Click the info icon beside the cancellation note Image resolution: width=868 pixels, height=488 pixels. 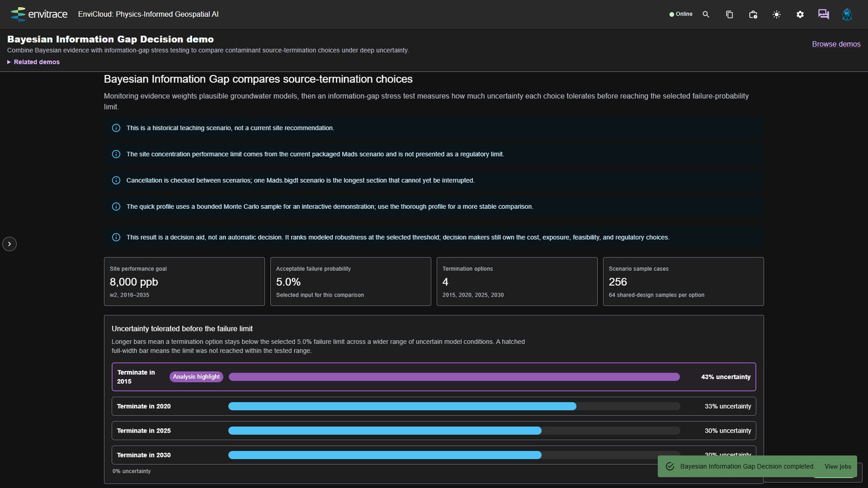pyautogui.click(x=116, y=180)
